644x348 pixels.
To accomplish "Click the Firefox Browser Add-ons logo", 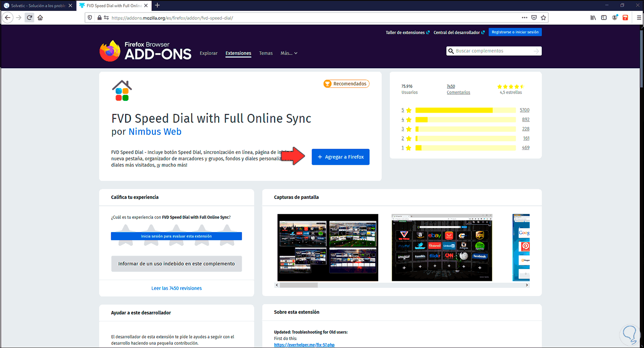I will pos(146,51).
